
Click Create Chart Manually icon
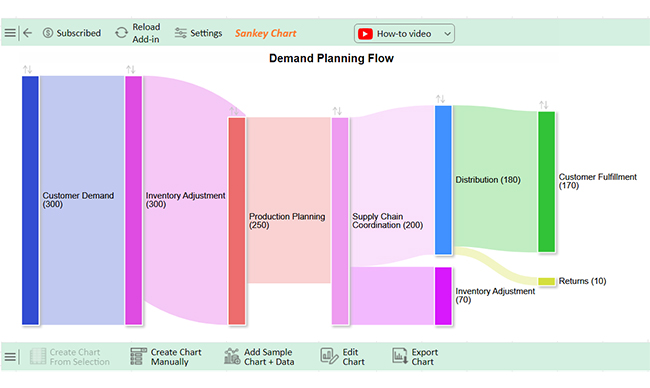(x=138, y=356)
